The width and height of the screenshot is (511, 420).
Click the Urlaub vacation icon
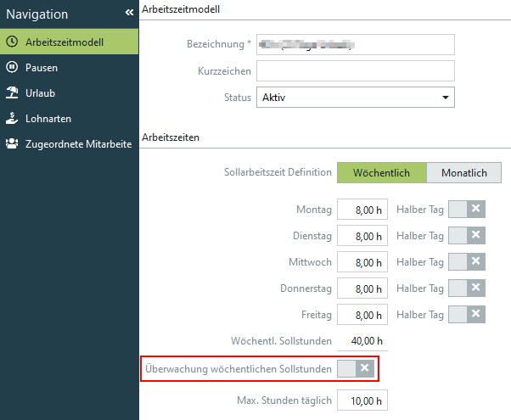pos(12,92)
